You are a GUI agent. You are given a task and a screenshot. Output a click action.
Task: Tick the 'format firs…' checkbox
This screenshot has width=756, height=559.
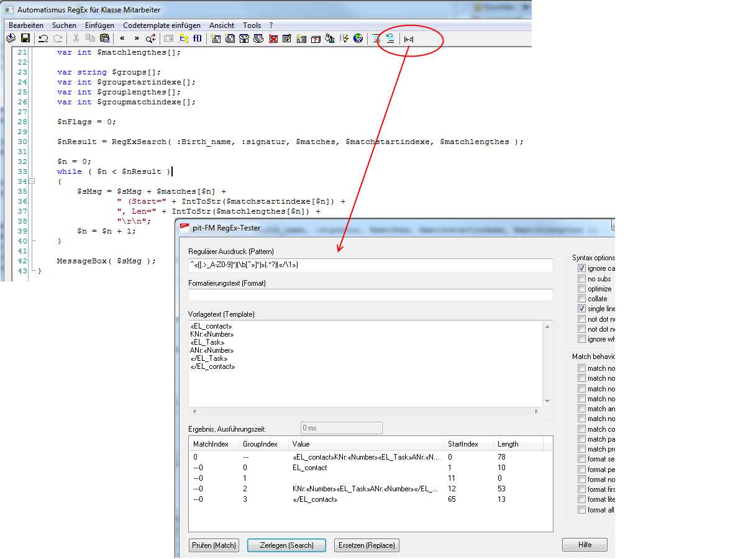(x=581, y=489)
